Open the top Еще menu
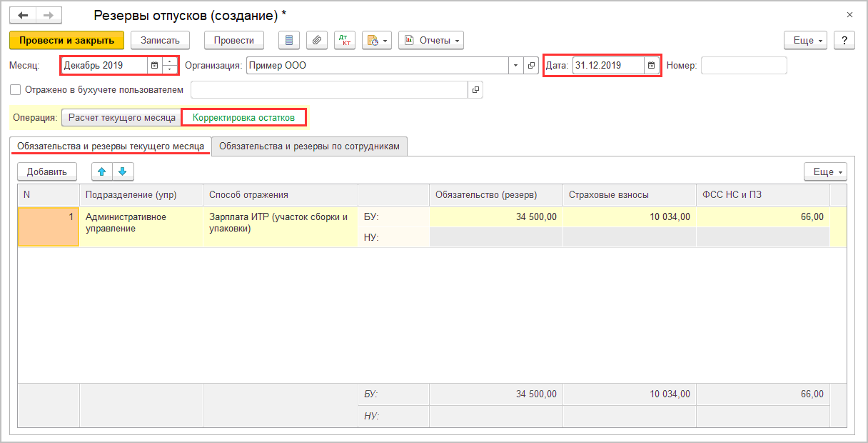868x443 pixels. (805, 40)
